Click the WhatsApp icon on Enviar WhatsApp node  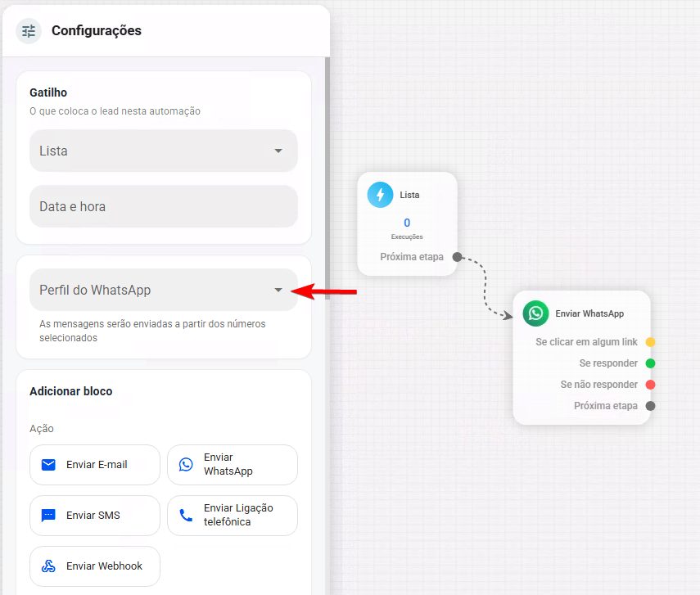coord(535,313)
